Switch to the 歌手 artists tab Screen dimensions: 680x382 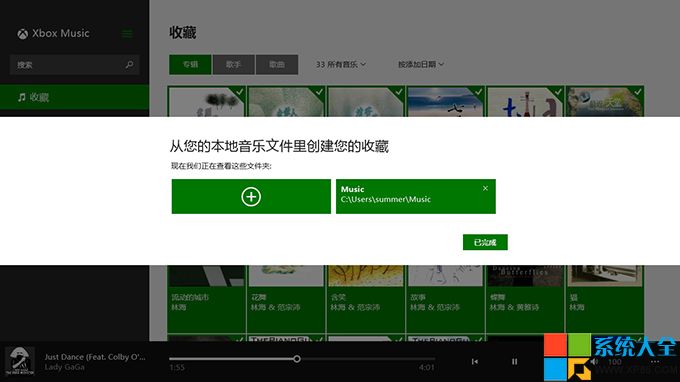click(233, 65)
